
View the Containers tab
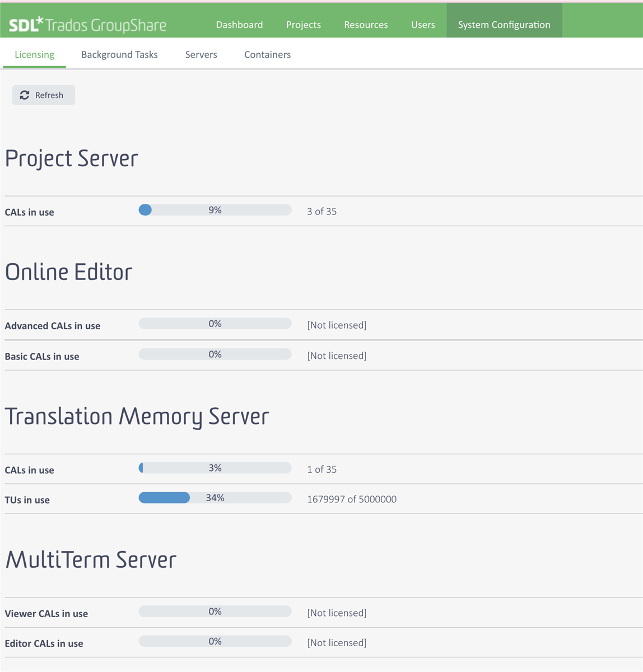pyautogui.click(x=267, y=54)
